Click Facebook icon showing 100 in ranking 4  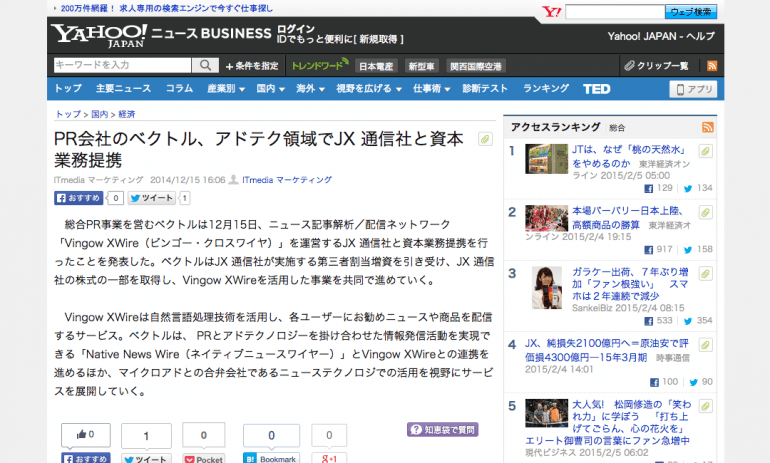click(654, 382)
